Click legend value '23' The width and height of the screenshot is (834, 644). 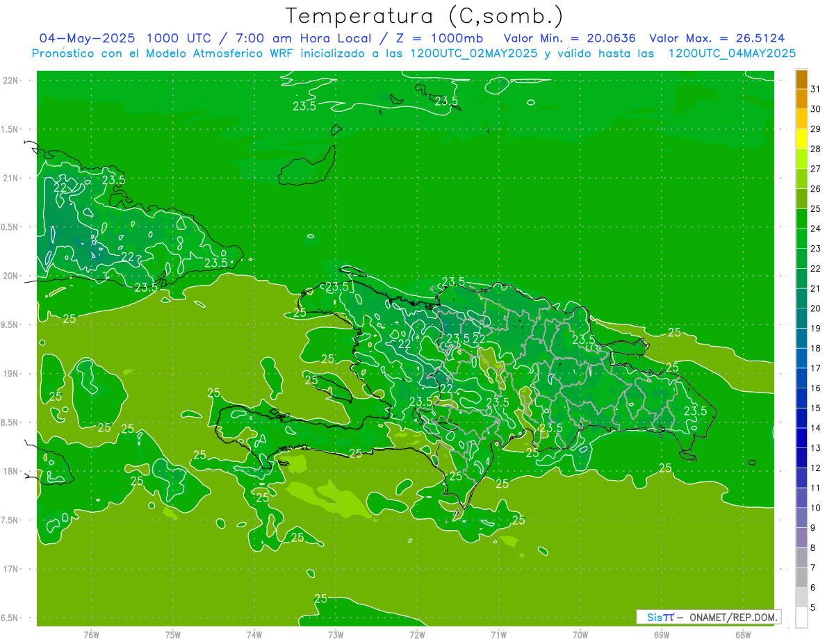816,249
